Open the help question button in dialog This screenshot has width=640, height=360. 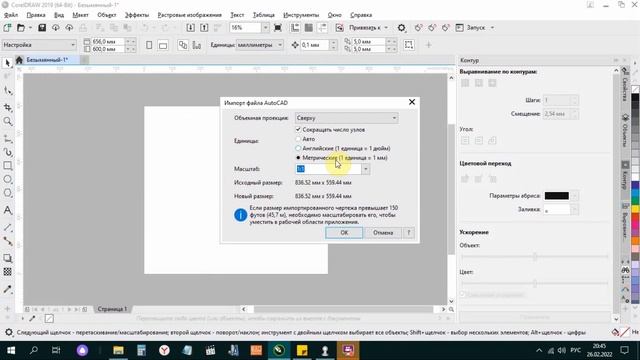click(x=409, y=233)
